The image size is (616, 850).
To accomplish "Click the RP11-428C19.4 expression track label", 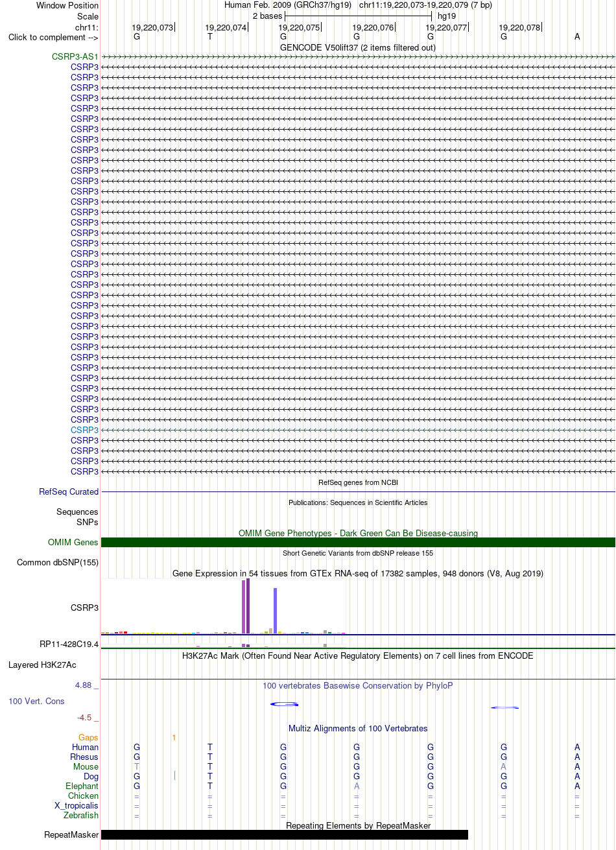I will coord(69,644).
